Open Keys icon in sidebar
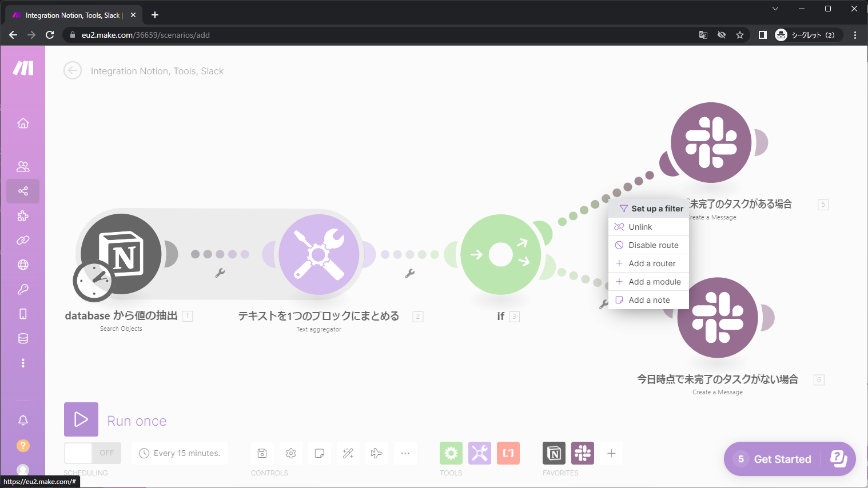 [23, 289]
